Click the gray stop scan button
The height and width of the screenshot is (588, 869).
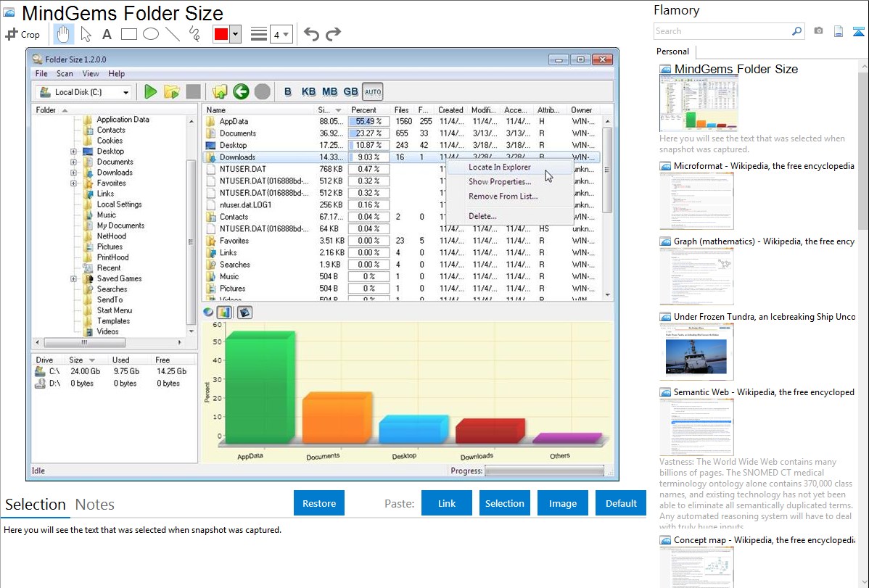[x=194, y=92]
